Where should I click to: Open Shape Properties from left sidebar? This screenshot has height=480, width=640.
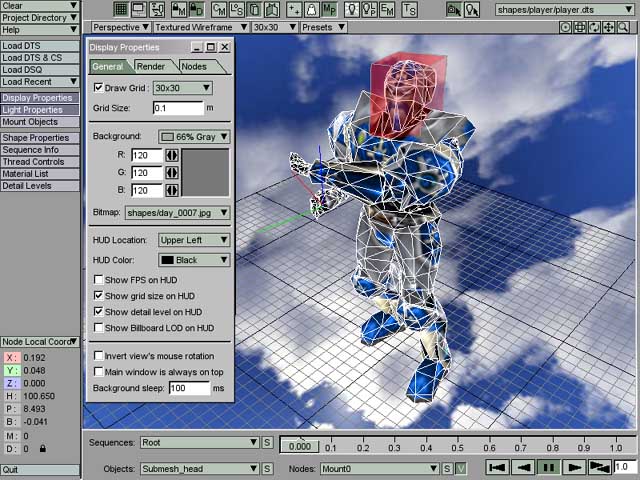point(38,137)
